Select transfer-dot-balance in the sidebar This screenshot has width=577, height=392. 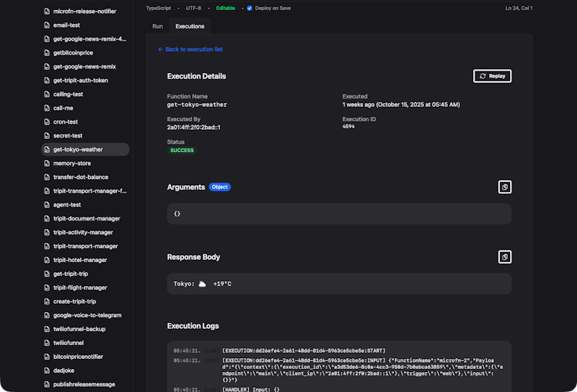click(81, 178)
